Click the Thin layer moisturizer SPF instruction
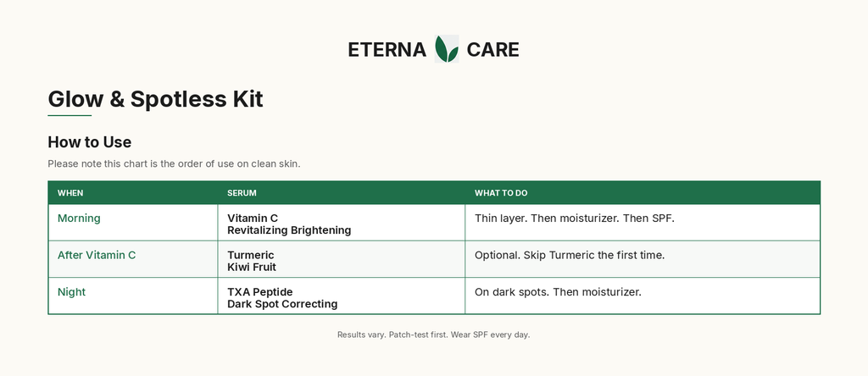Viewport: 868px width, 376px height. coord(575,218)
